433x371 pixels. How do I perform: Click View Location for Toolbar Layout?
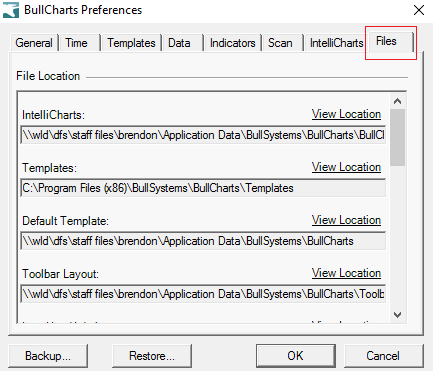[346, 273]
